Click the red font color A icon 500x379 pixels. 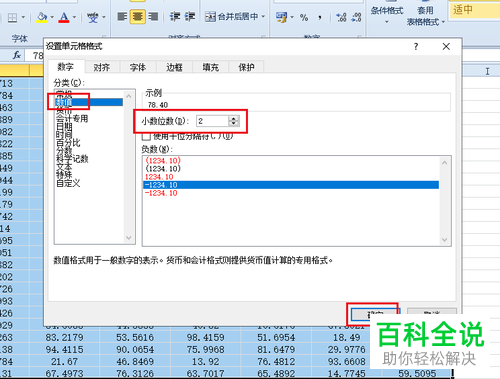(64, 17)
